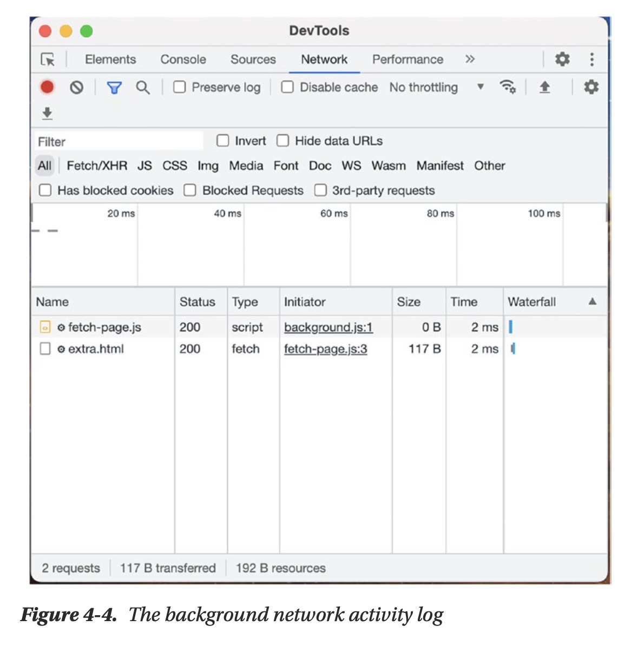The image size is (644, 646).
Task: Open Network panel settings gear
Action: pos(591,87)
